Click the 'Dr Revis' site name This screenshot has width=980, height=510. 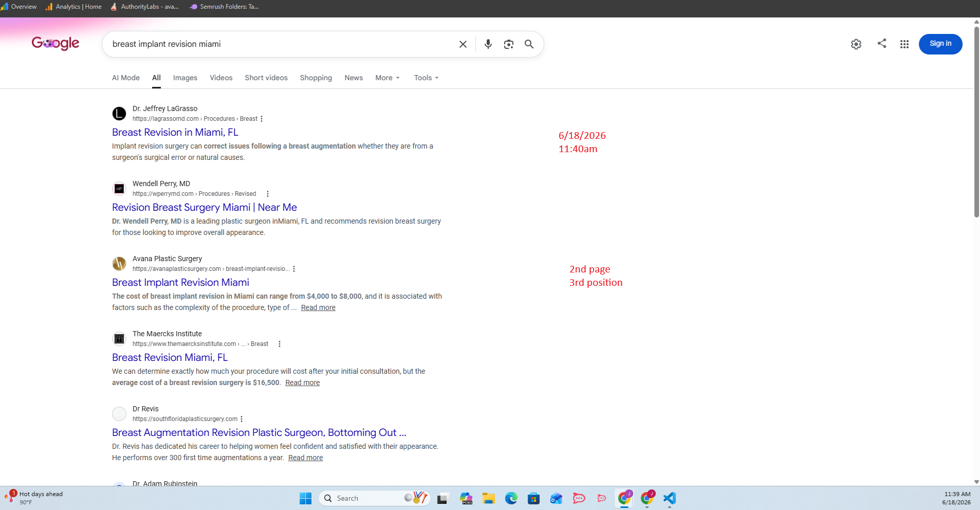(x=145, y=409)
